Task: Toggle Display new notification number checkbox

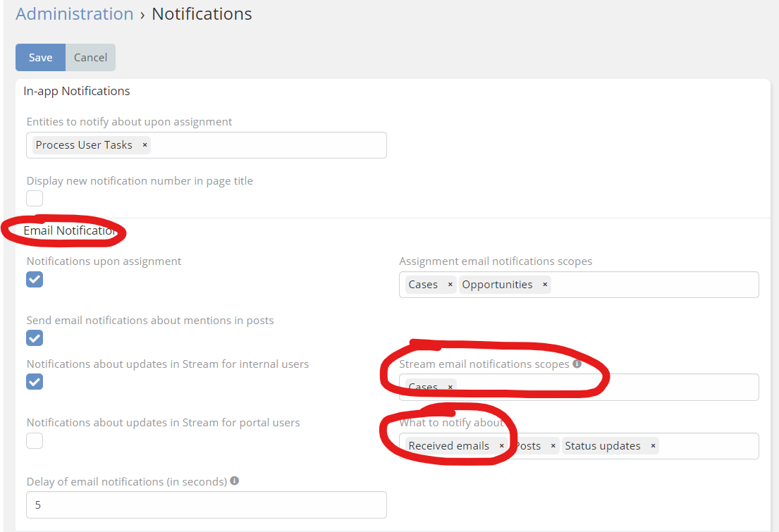Action: (35, 199)
